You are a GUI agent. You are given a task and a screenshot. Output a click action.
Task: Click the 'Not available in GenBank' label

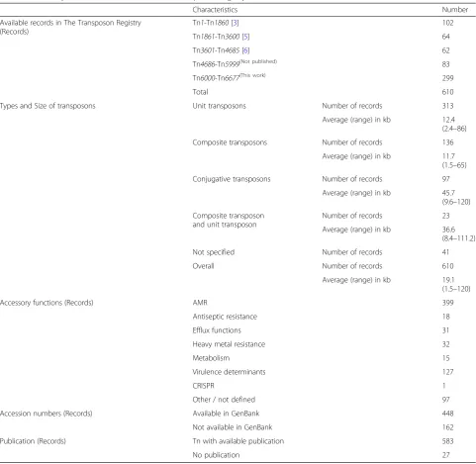pyautogui.click(x=233, y=427)
